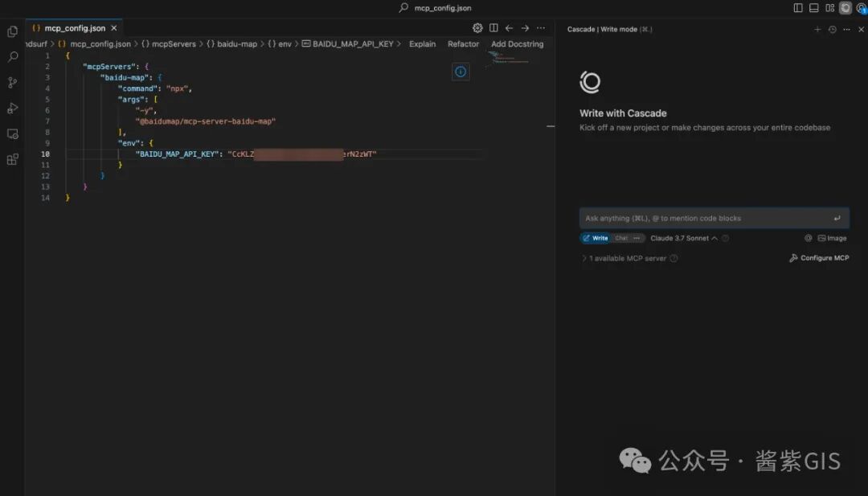Start a new Cascade conversation with plus
This screenshot has width=868, height=496.
tap(817, 29)
